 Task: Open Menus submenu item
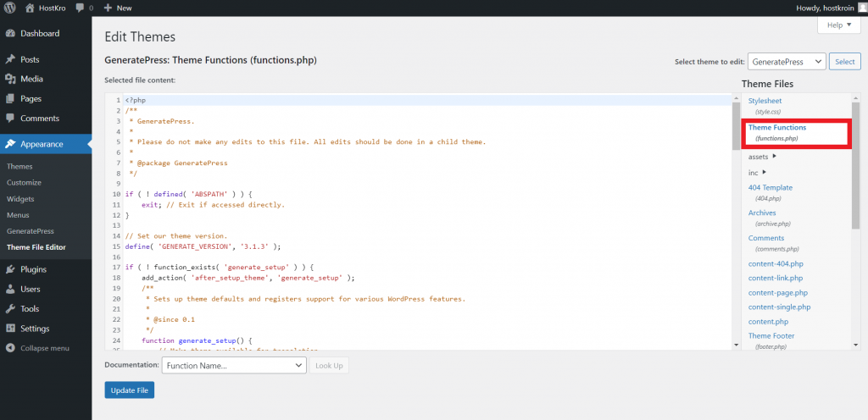click(19, 215)
